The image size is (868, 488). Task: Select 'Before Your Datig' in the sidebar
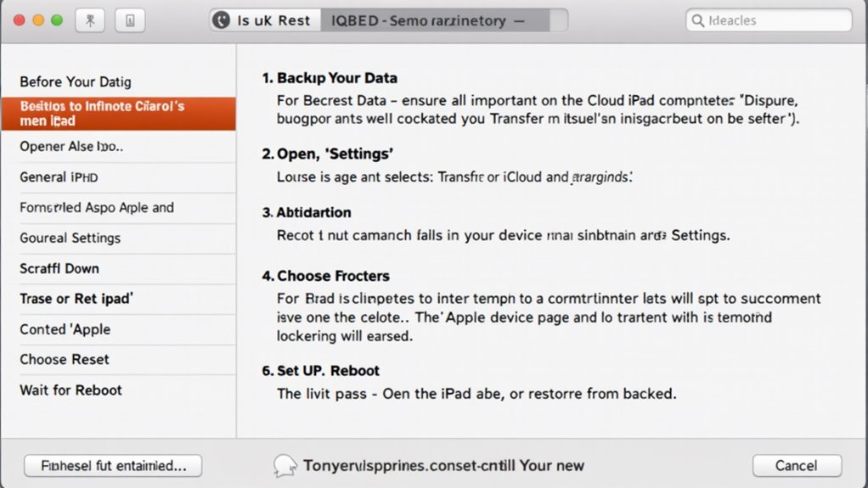pos(76,82)
